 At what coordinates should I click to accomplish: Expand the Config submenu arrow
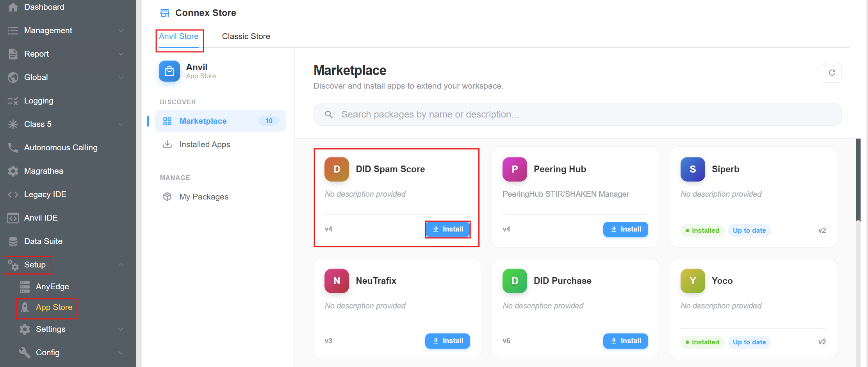[121, 353]
